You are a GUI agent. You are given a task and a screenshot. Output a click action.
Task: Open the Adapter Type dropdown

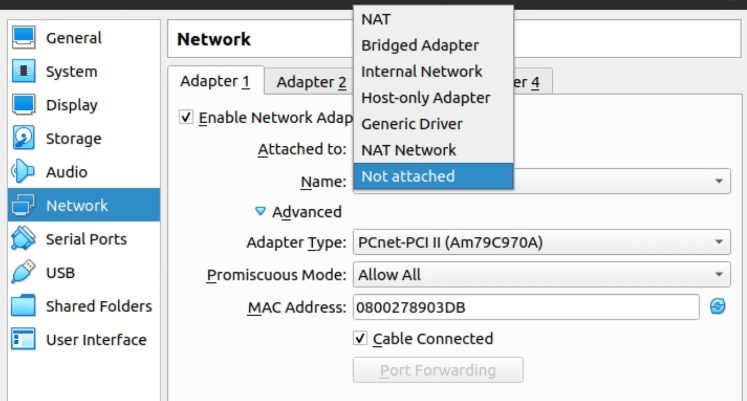[x=541, y=242]
